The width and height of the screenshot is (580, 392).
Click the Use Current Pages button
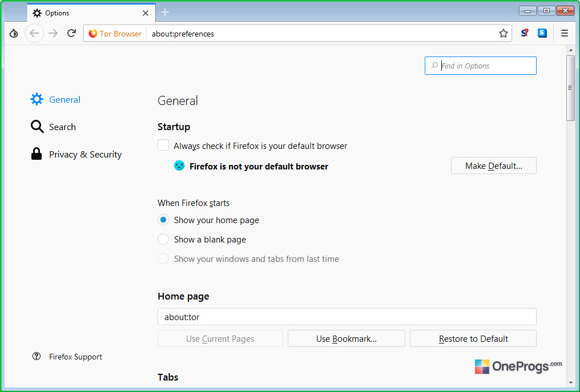click(x=220, y=338)
